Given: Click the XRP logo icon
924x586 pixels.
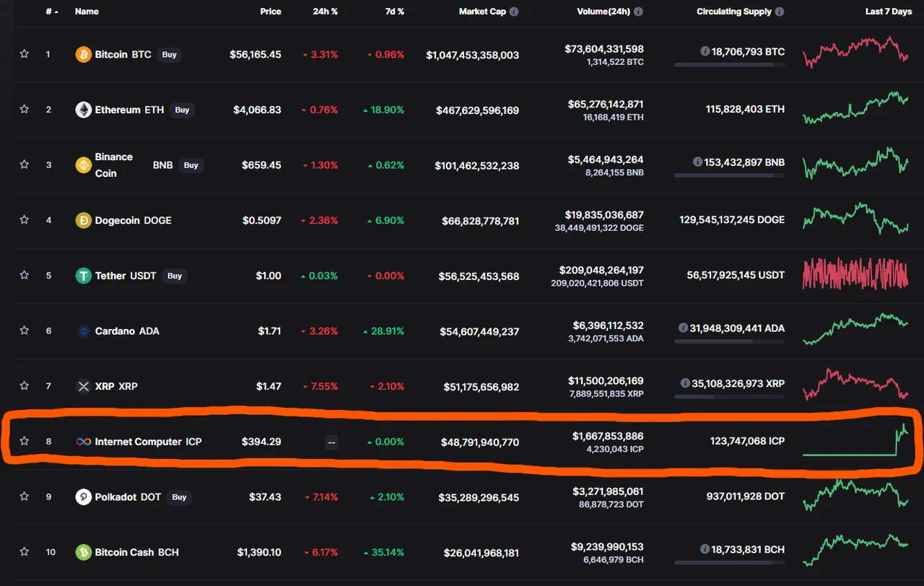Looking at the screenshot, I should click(x=84, y=386).
